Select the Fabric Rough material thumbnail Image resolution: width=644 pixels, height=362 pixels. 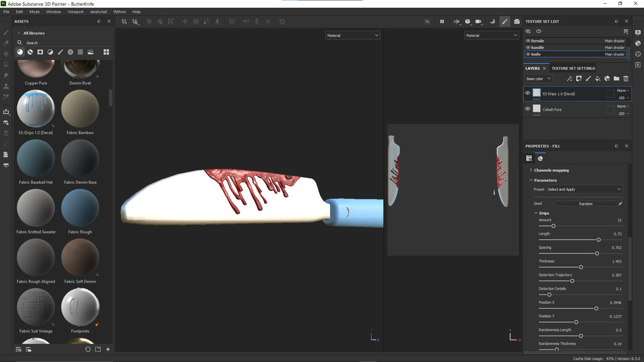[x=80, y=208]
